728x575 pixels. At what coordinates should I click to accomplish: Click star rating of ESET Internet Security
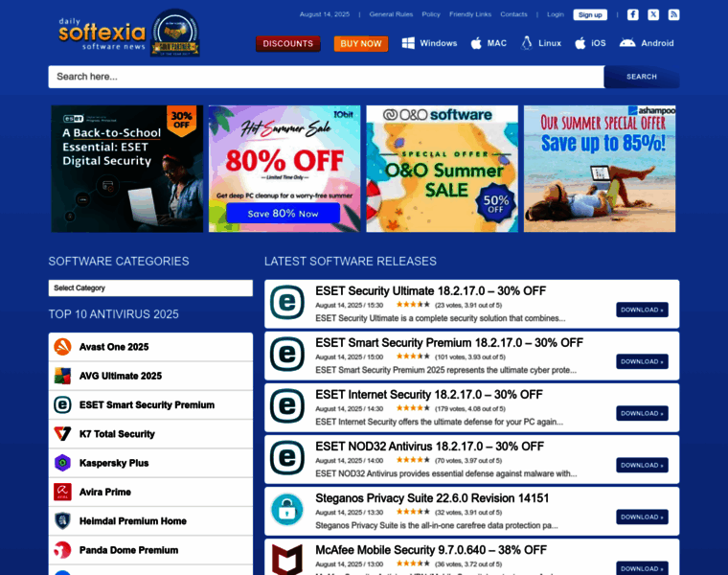click(x=413, y=408)
